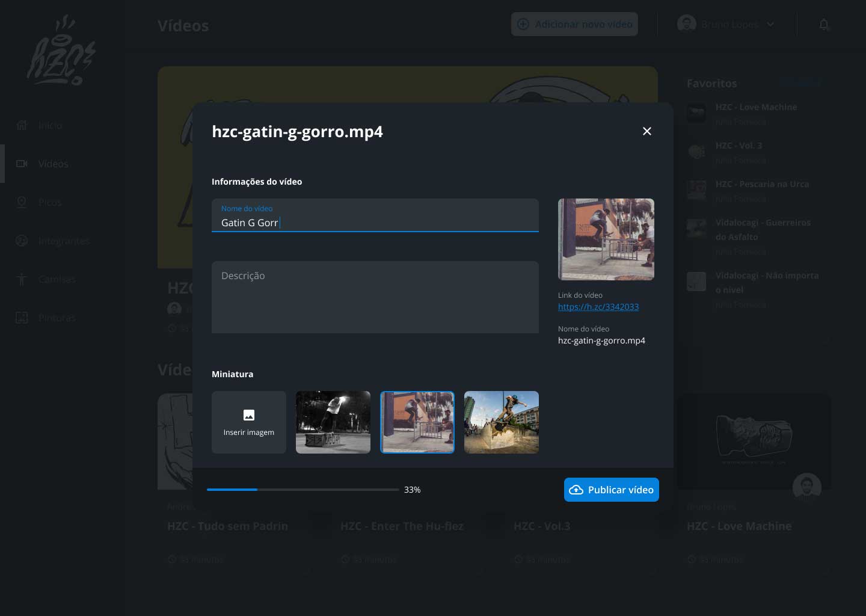The width and height of the screenshot is (866, 616).
Task: Click the Publicar vídeo button
Action: click(x=612, y=490)
